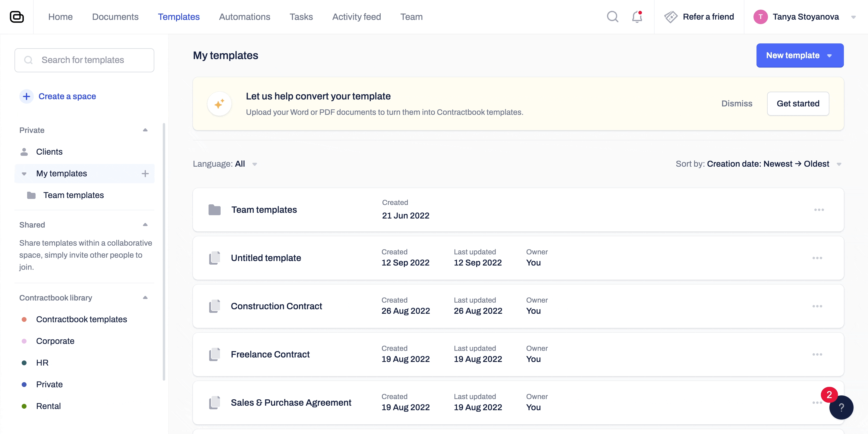The image size is (868, 434).
Task: Click Get started to convert template
Action: tap(798, 103)
